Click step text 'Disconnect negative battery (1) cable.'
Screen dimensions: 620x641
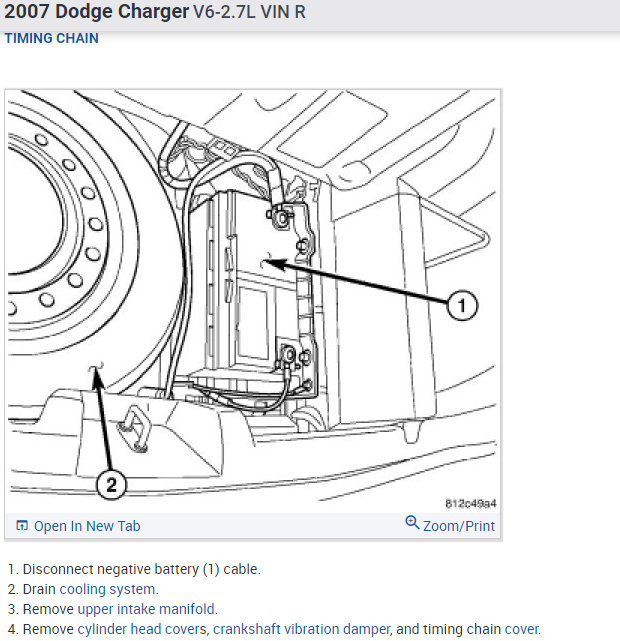[x=141, y=569]
